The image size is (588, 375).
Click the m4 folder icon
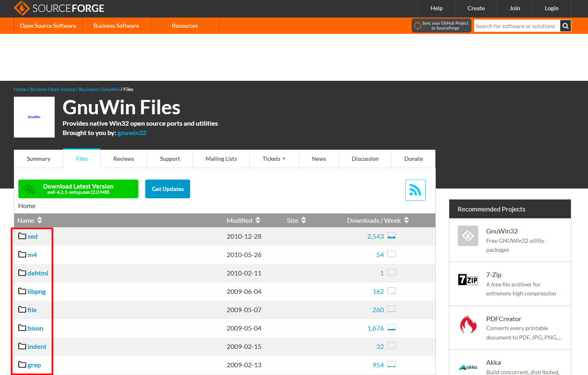click(22, 254)
